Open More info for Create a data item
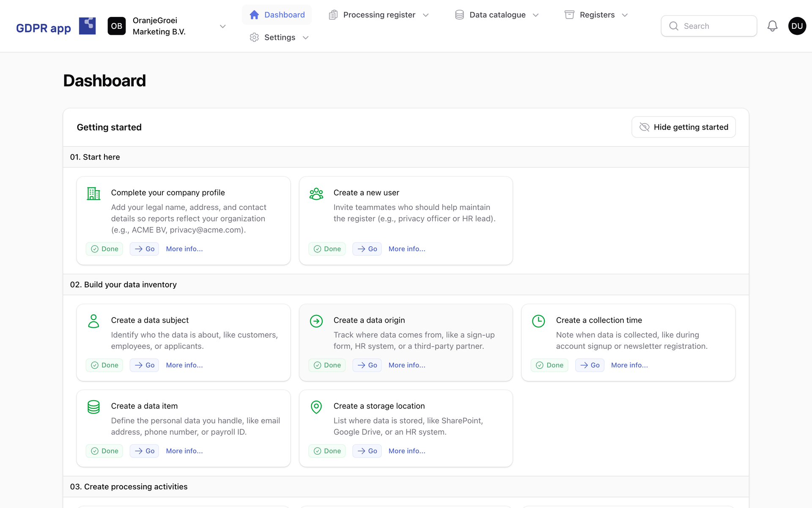Image resolution: width=812 pixels, height=508 pixels. pos(184,451)
